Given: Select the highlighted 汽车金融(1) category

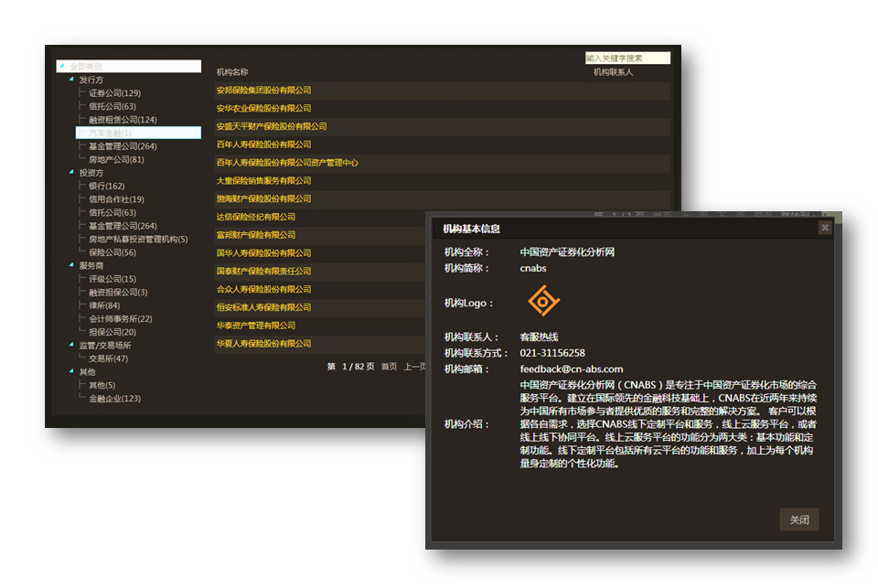Looking at the screenshot, I should pos(138,133).
